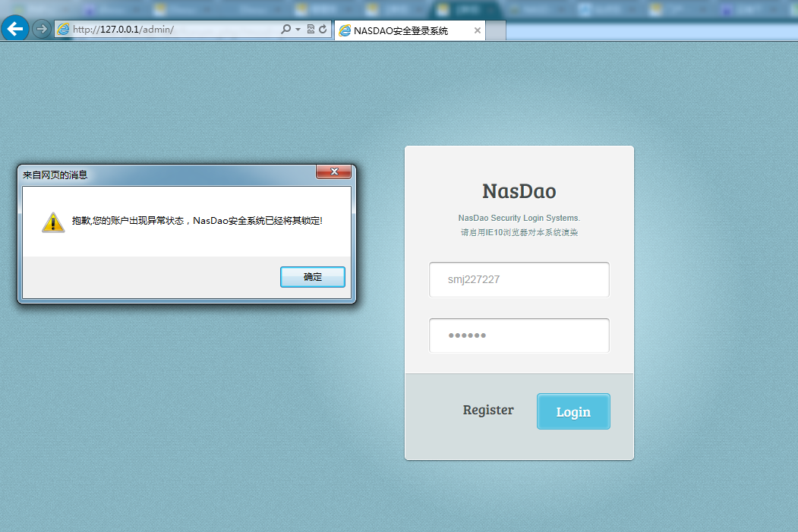
Task: Refresh the page with the reload icon
Action: (323, 29)
